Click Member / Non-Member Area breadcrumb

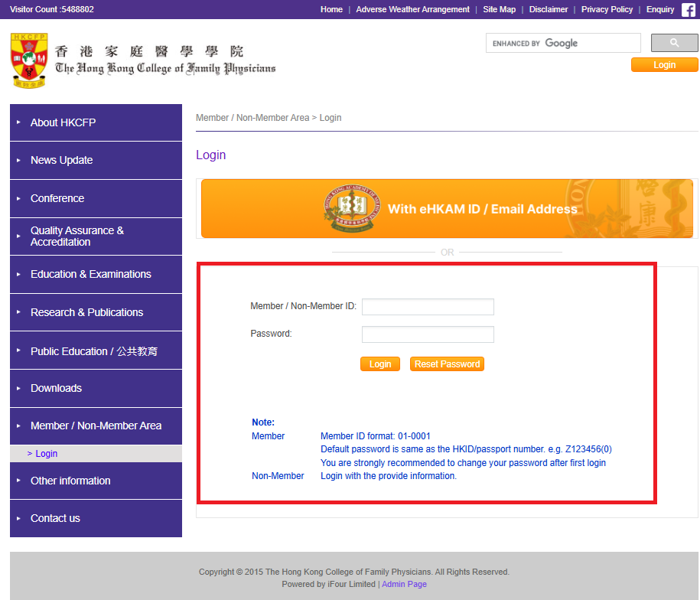[x=252, y=118]
